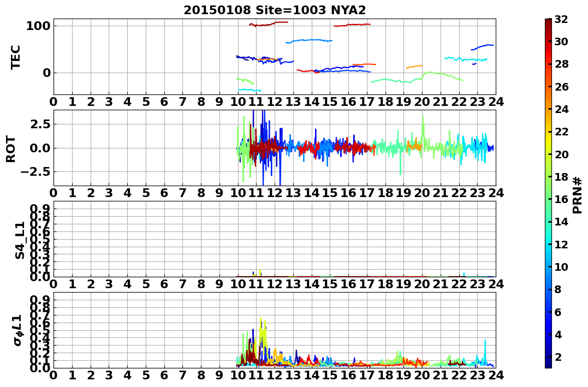Screen dimensions: 588x387
Task: Select colorbar tick label 28
Action: (561, 64)
